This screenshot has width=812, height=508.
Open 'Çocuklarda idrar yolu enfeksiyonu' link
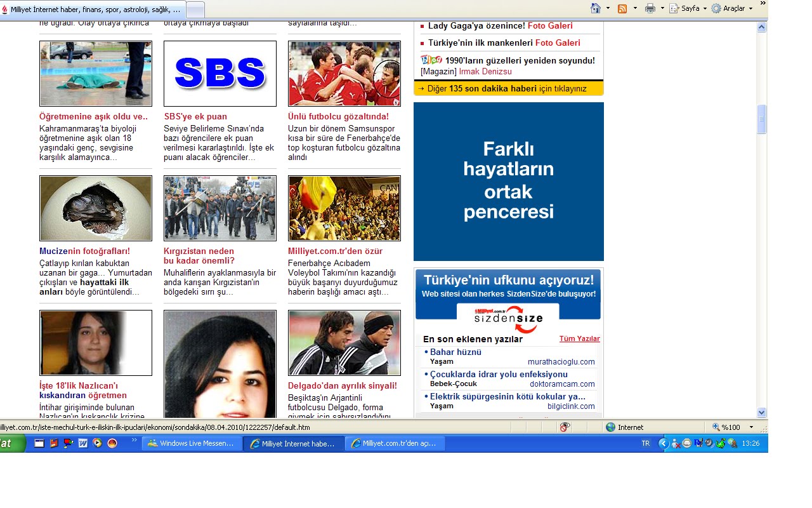(499, 375)
